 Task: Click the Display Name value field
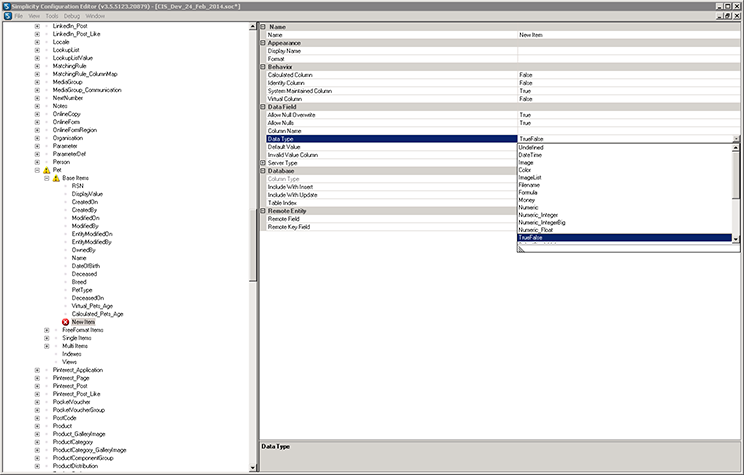[x=628, y=51]
